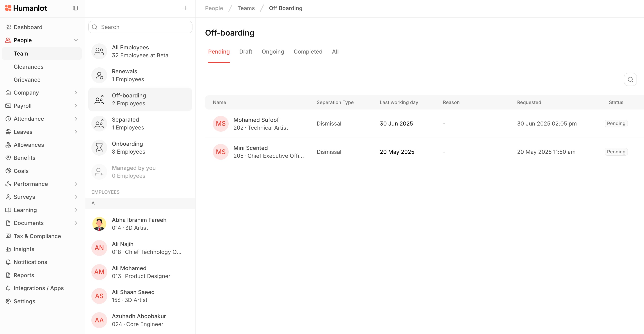Screen dimensions: 644x334
Task: Click the Renewals person icon
Action: [99, 75]
